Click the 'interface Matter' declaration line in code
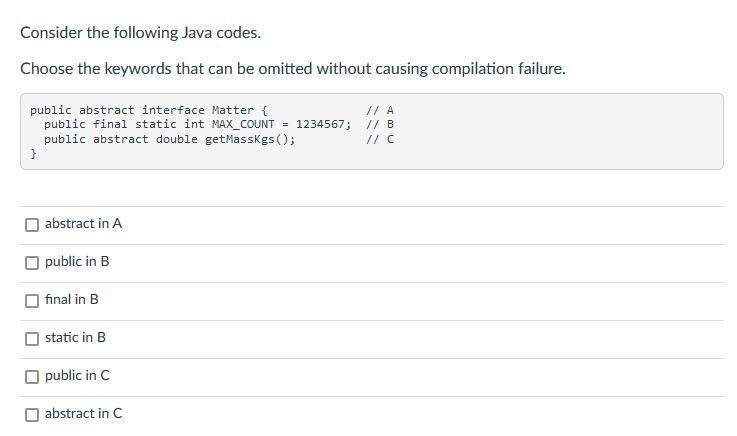This screenshot has width=737, height=436. (149, 110)
